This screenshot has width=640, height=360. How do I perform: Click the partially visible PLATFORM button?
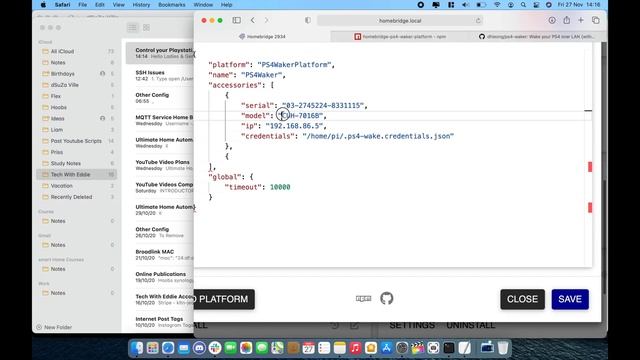[224, 299]
